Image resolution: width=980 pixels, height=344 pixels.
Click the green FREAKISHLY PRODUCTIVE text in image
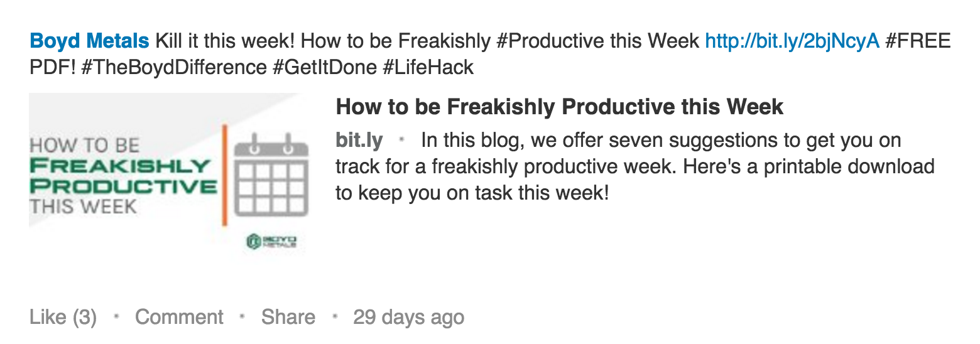tap(123, 176)
